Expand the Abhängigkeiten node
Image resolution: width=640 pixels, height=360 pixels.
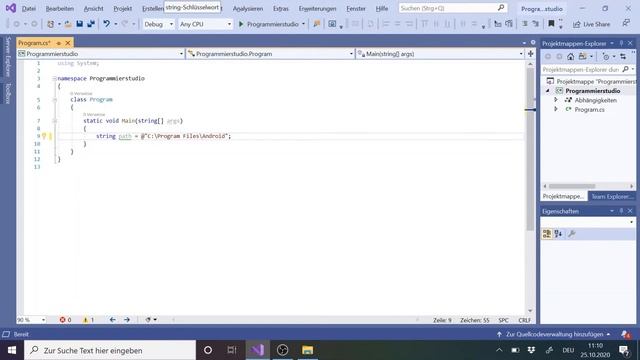tap(556, 100)
